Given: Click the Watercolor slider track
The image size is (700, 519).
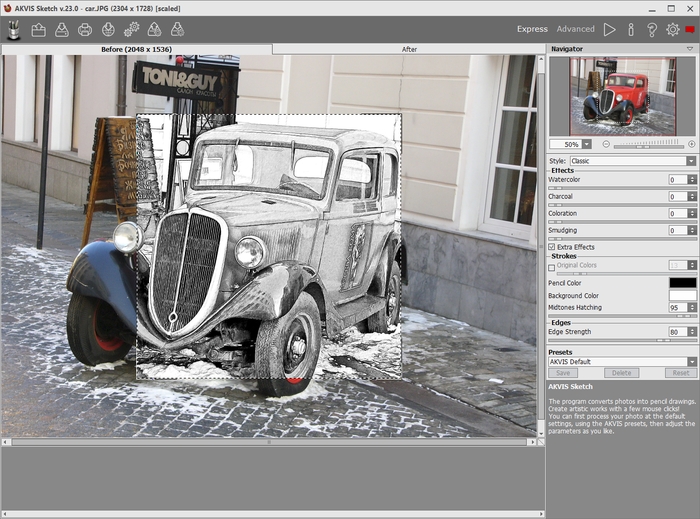Looking at the screenshot, I should coord(622,188).
